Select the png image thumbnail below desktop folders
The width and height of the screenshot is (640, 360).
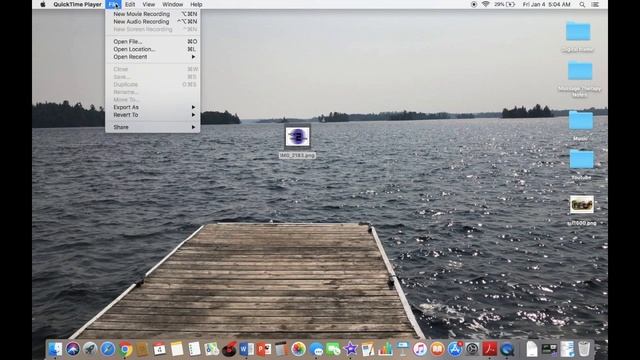click(582, 204)
